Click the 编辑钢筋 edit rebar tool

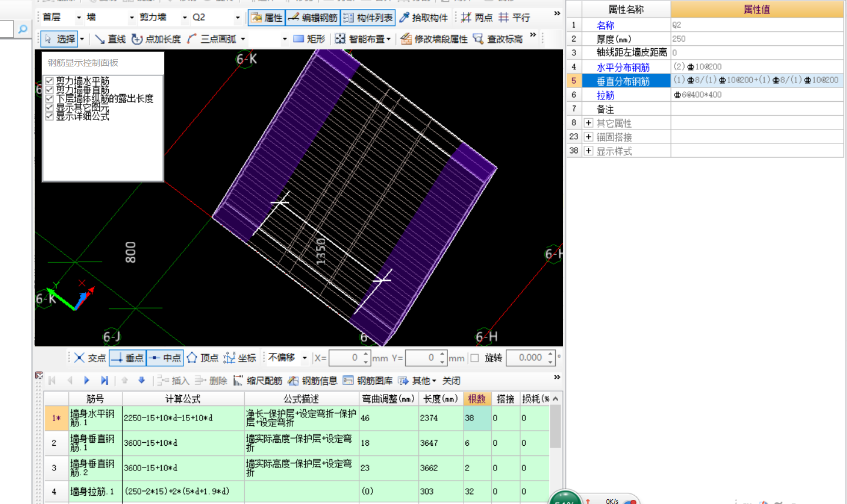[313, 18]
